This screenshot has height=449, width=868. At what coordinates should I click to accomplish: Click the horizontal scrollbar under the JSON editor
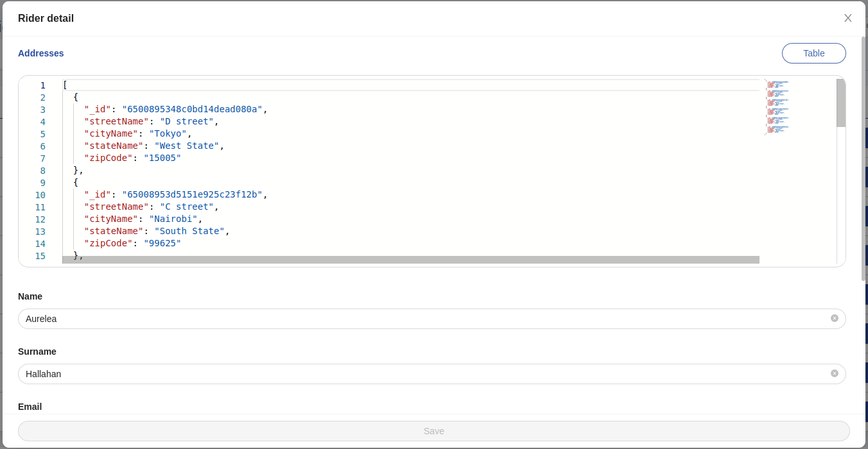(x=411, y=259)
